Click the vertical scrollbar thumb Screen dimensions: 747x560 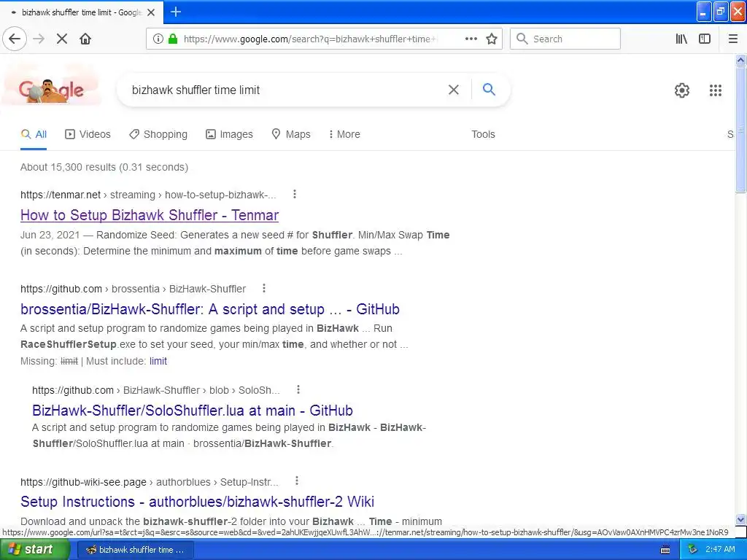740,130
